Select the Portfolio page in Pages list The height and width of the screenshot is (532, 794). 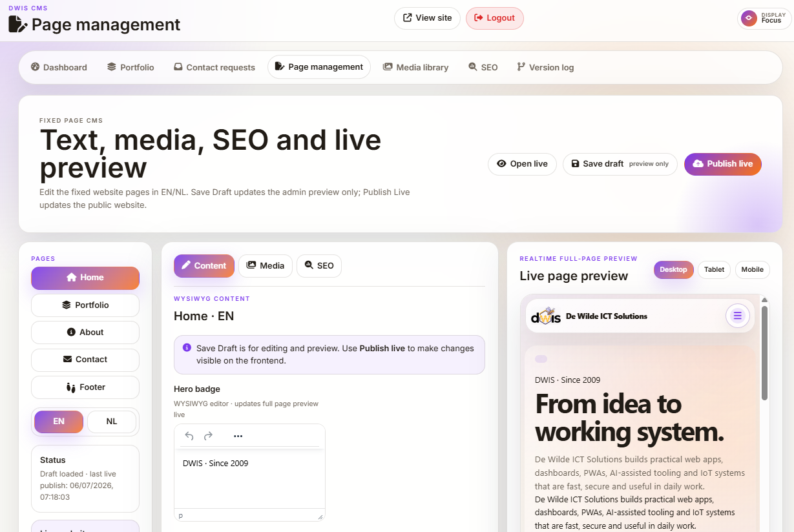click(85, 305)
